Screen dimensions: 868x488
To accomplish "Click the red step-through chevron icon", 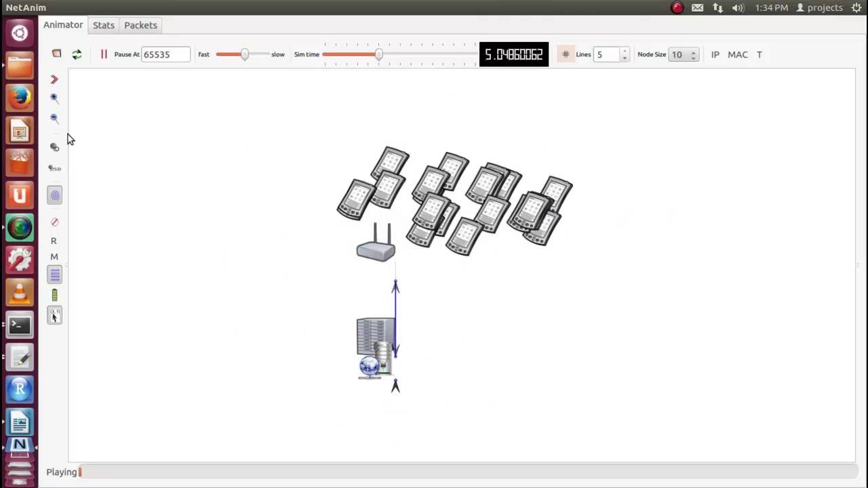I will click(54, 79).
